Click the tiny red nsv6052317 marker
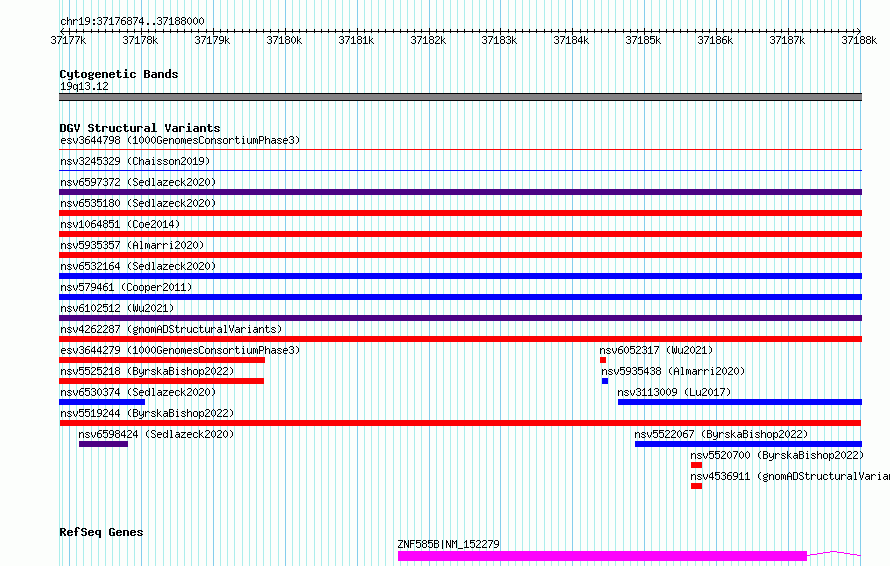 click(x=603, y=360)
